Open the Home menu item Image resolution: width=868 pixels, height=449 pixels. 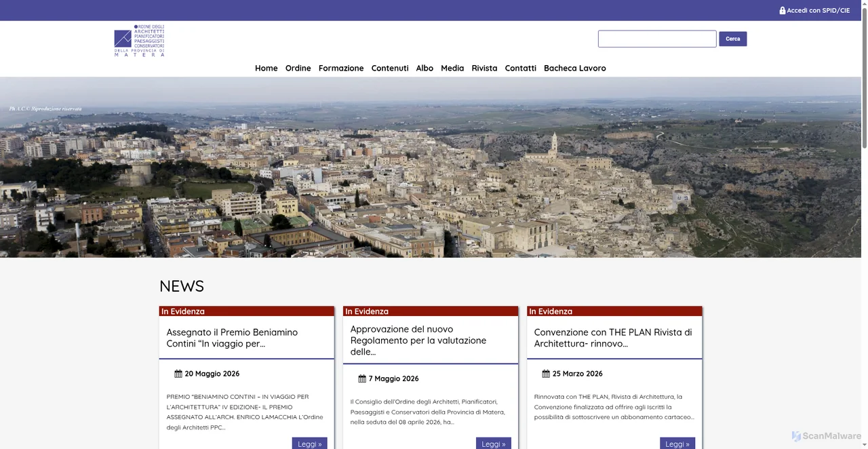click(x=266, y=68)
